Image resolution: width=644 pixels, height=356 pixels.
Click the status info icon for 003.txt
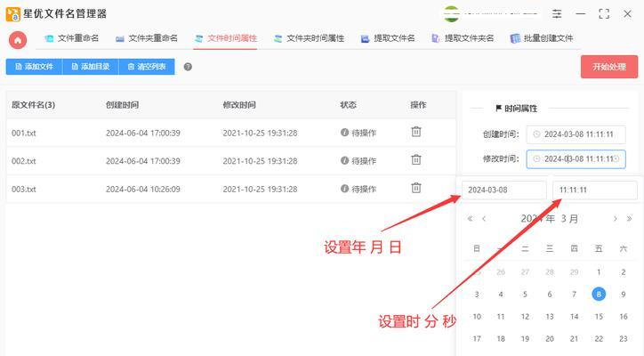click(344, 189)
